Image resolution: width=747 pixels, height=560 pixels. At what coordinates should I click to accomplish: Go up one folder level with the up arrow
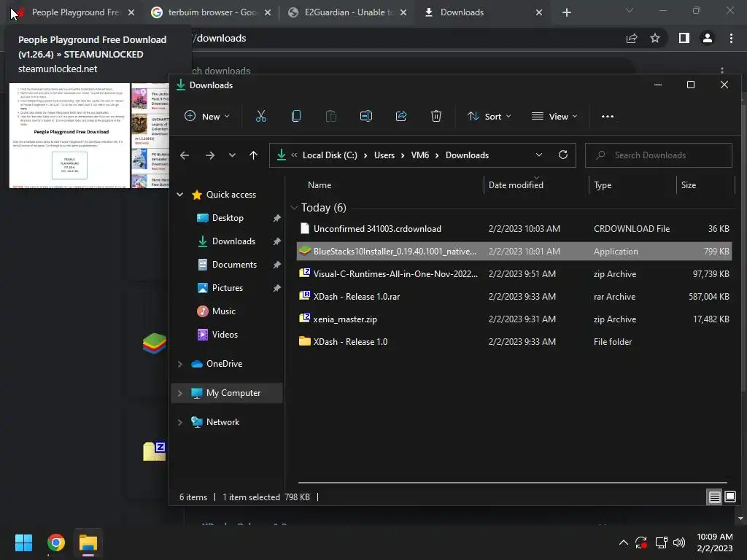253,155
